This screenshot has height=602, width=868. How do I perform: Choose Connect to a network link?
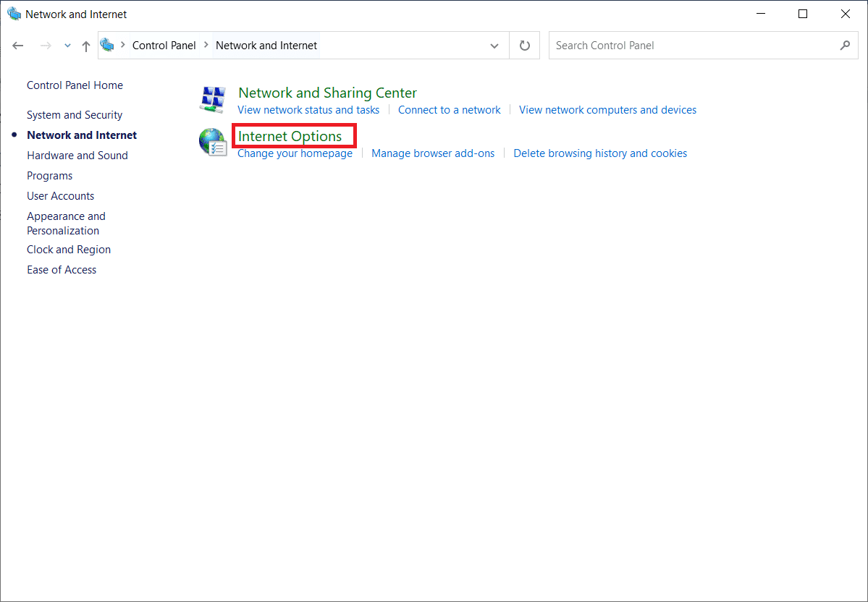pos(449,110)
